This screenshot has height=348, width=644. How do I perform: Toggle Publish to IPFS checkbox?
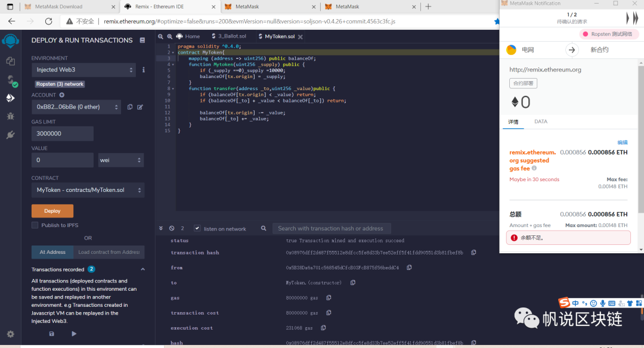pyautogui.click(x=35, y=225)
